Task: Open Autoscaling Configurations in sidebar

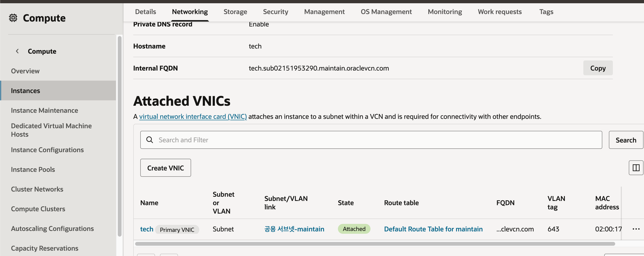Action: (x=52, y=229)
